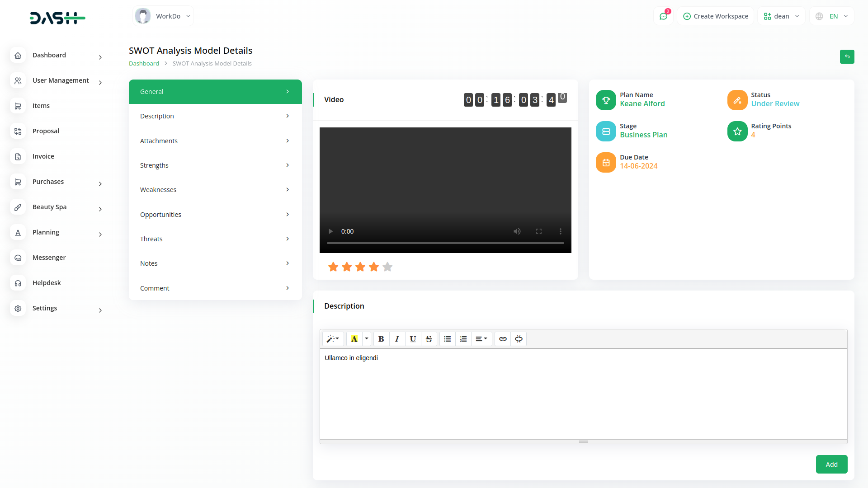Click the insert link icon

pyautogui.click(x=503, y=339)
